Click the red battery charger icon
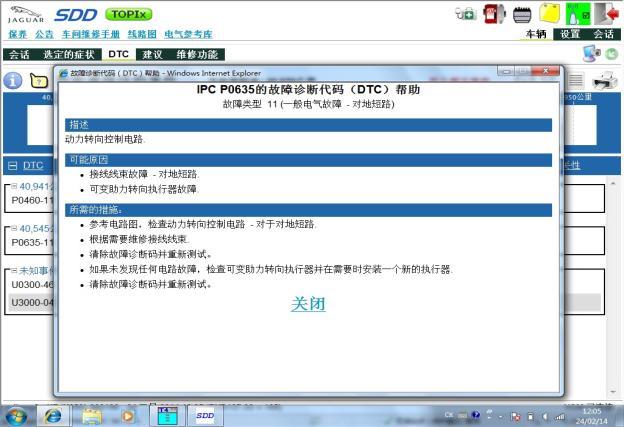Screen dimensions: 624x427 coord(494,14)
